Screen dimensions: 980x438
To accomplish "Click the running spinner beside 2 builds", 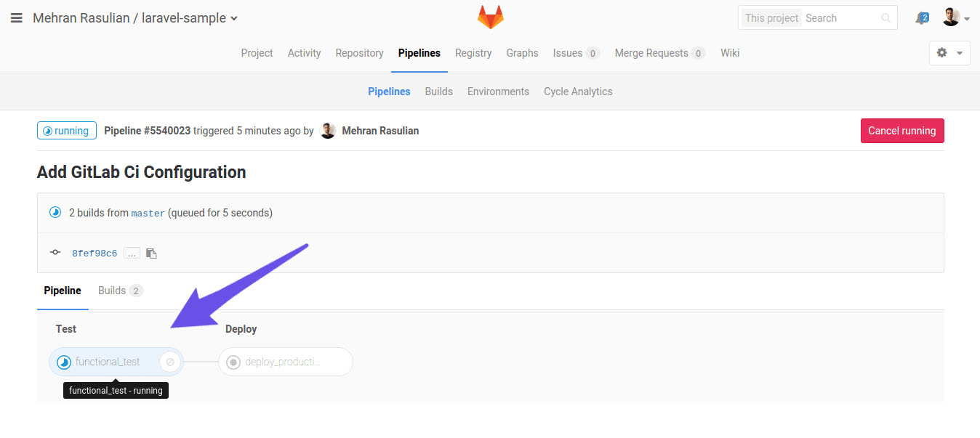I will click(55, 212).
